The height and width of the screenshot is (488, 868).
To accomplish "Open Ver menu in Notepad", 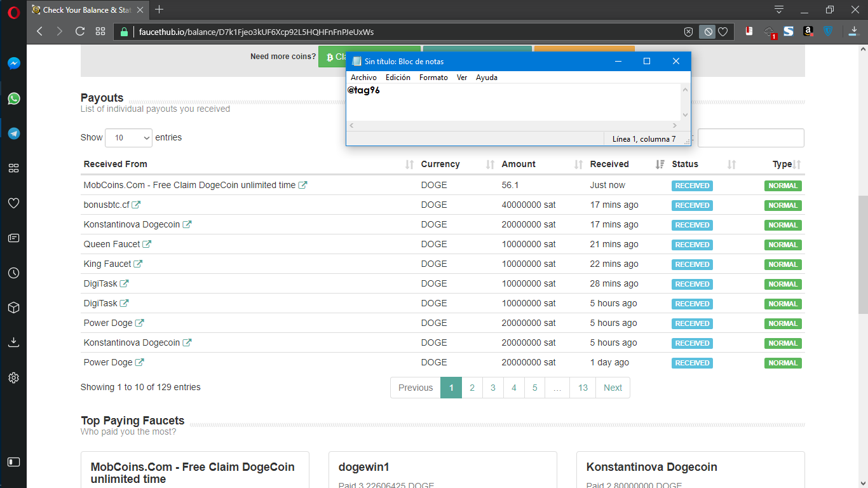I will pos(462,78).
